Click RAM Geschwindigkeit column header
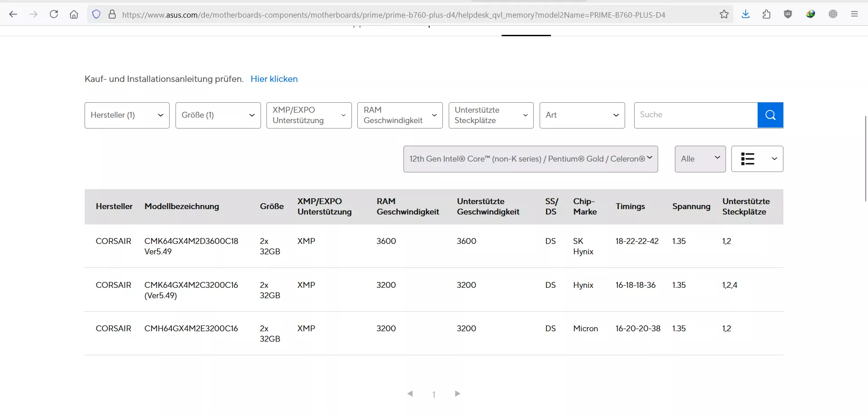This screenshot has width=868, height=415. (x=408, y=206)
